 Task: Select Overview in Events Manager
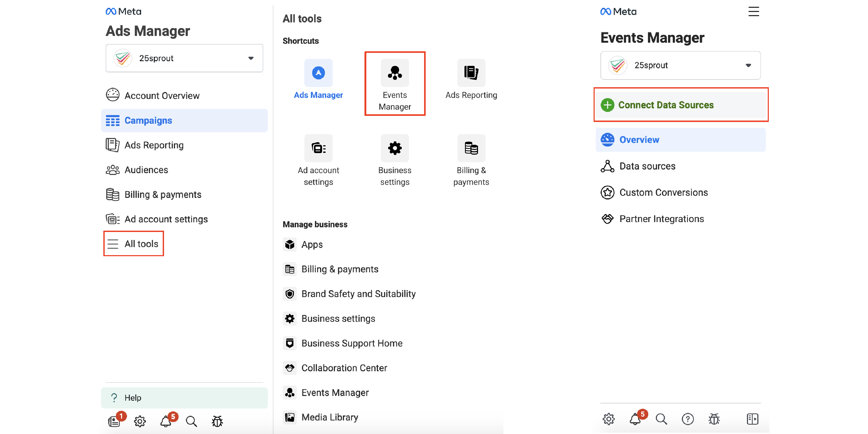click(x=680, y=140)
